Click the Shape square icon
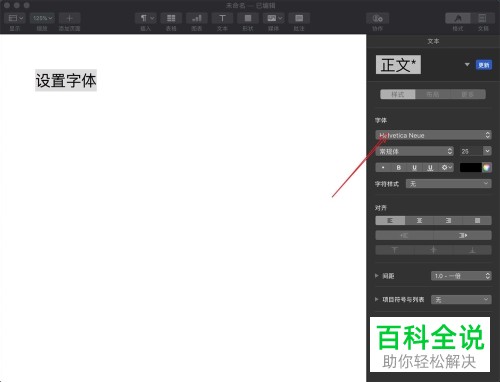This screenshot has width=500, height=382. (x=248, y=18)
